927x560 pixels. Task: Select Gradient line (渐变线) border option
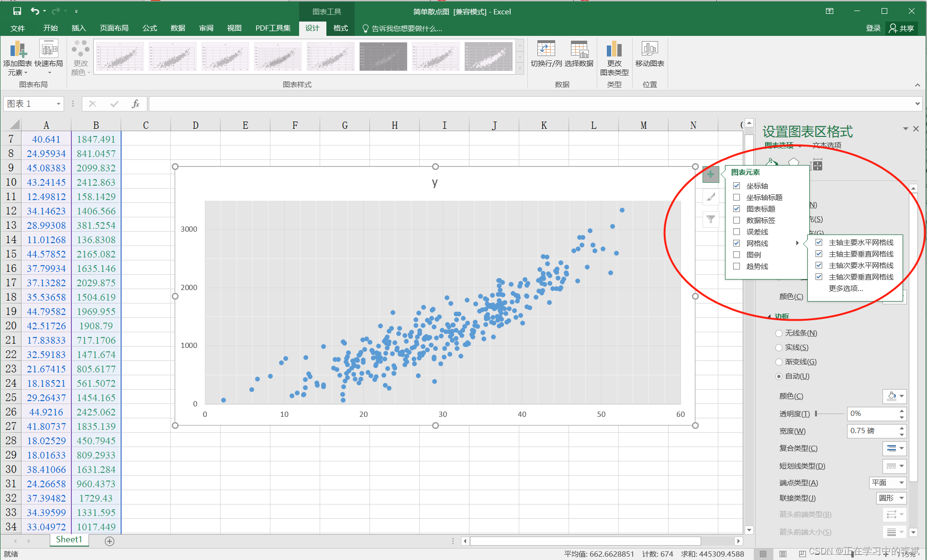click(x=779, y=362)
